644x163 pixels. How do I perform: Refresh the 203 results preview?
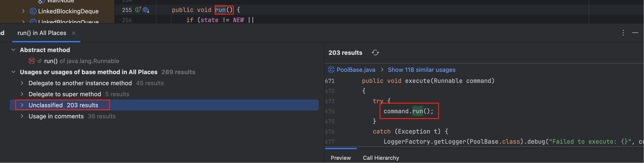click(x=375, y=53)
